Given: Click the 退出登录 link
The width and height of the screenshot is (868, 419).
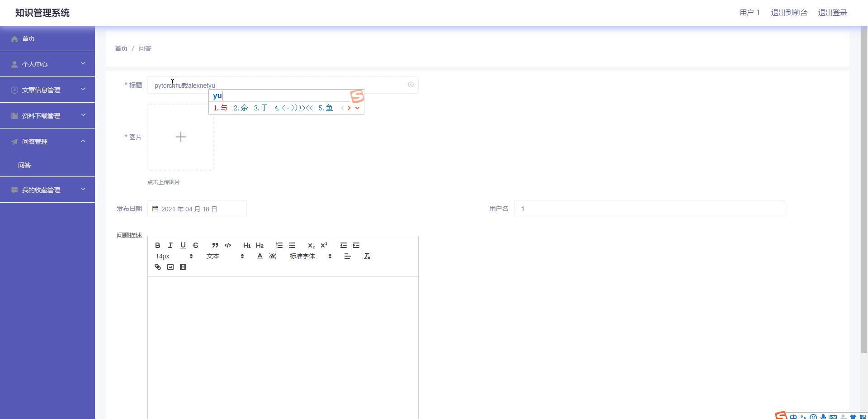Looking at the screenshot, I should [832, 13].
